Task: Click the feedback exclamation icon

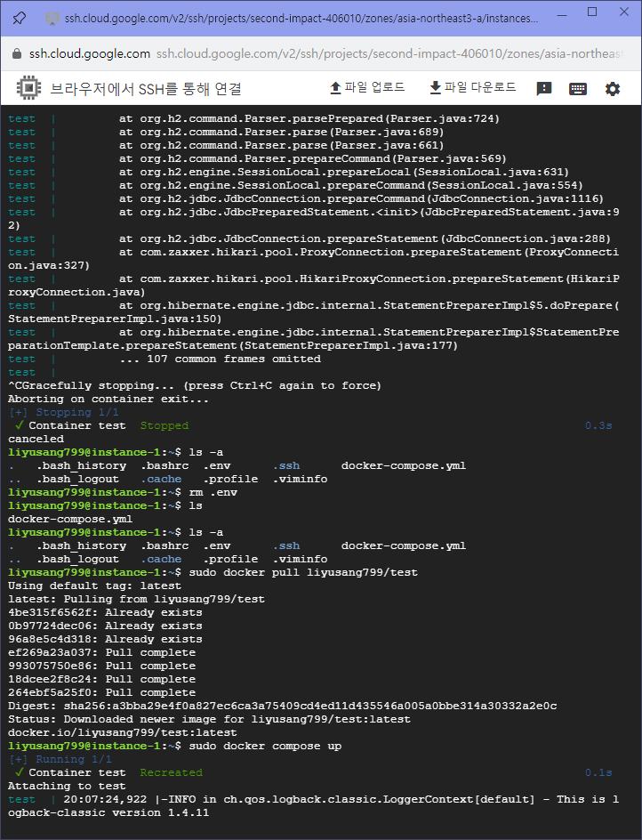Action: pos(544,88)
